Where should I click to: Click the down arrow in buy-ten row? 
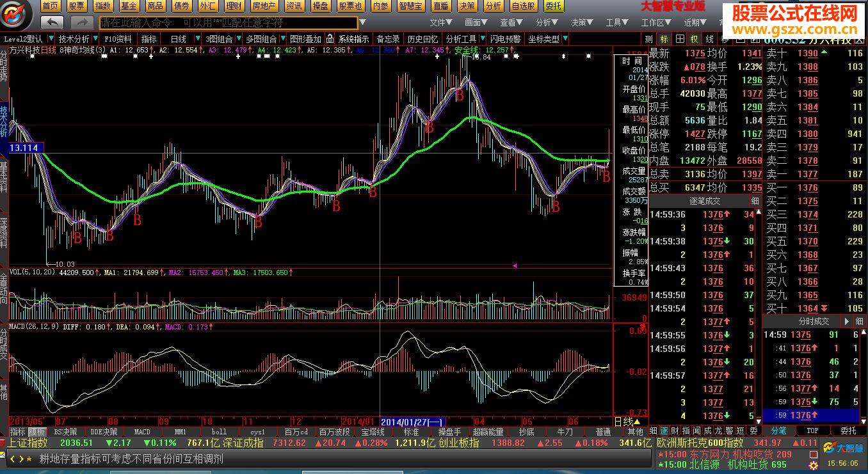point(823,308)
